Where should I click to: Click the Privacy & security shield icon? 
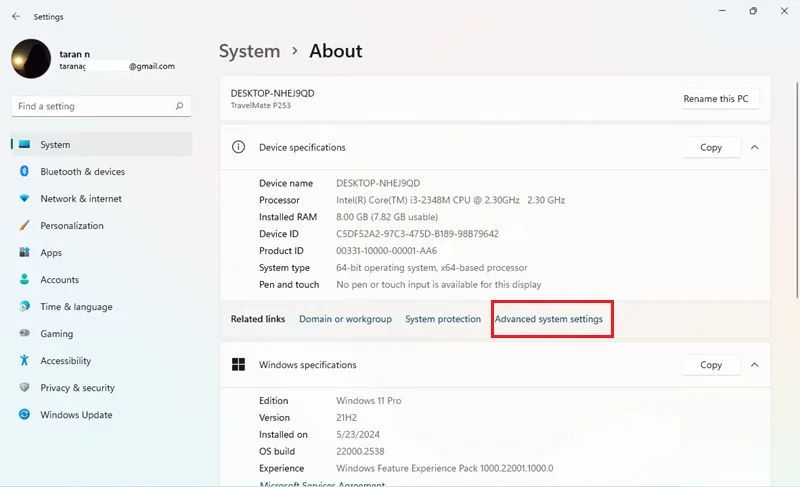point(24,387)
